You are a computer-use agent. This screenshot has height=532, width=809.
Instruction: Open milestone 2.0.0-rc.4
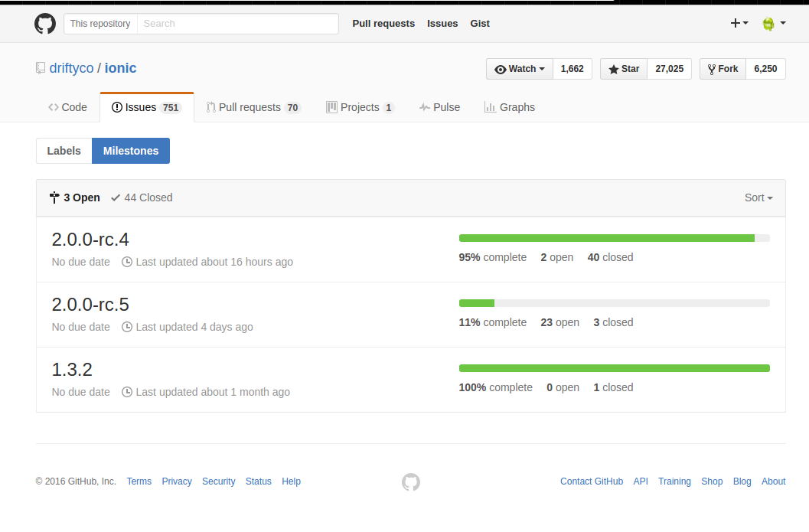point(90,240)
